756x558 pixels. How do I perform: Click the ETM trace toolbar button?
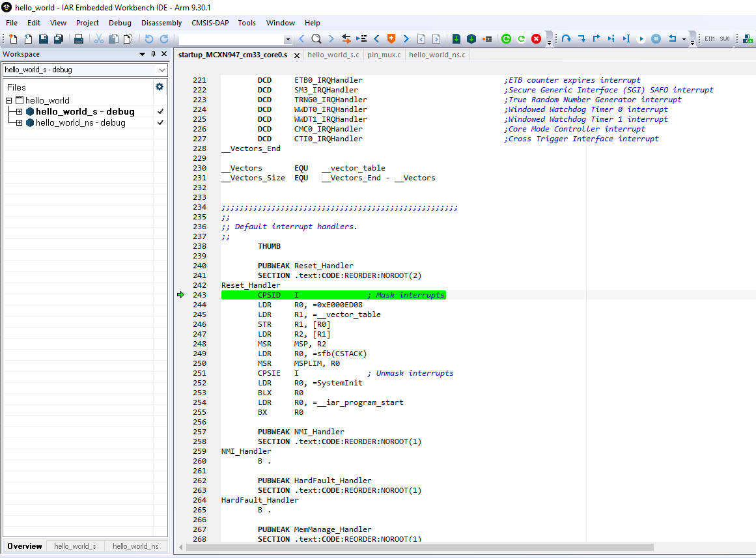pos(710,39)
